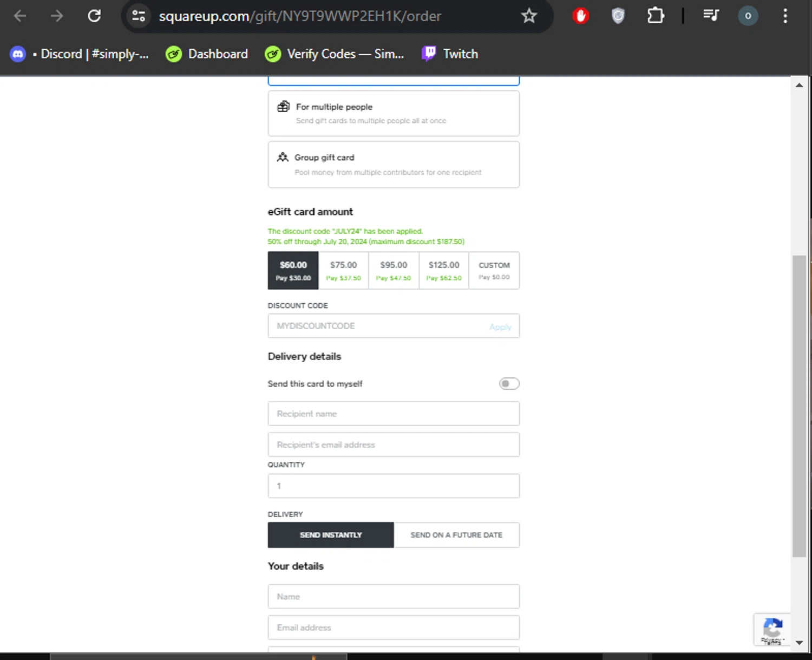The height and width of the screenshot is (660, 812).
Task: Click the JULY24 discount applied message
Action: pyautogui.click(x=345, y=231)
